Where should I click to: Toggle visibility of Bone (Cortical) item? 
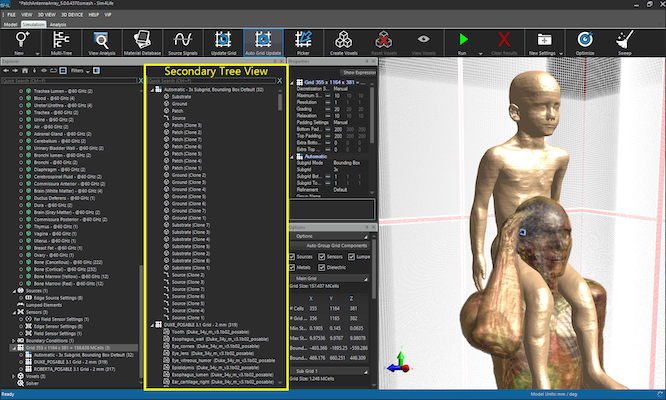pos(21,269)
